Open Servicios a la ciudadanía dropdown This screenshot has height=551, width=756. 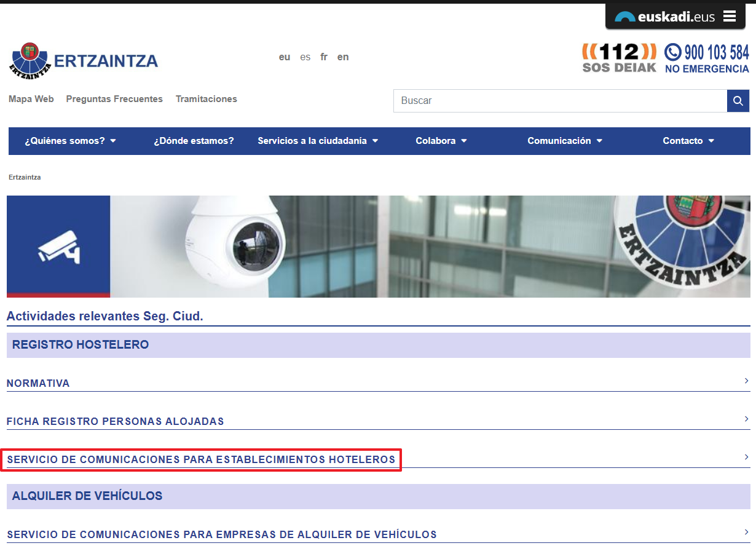pyautogui.click(x=318, y=141)
